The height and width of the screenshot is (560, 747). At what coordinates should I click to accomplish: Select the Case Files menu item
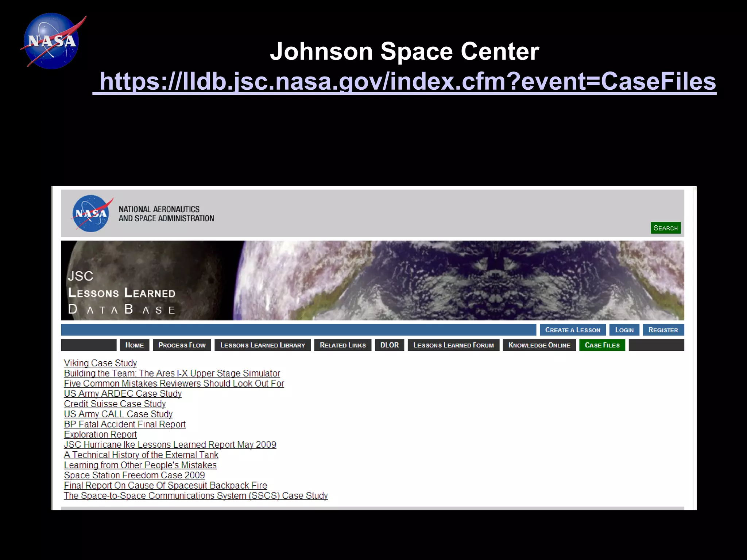[x=602, y=345]
